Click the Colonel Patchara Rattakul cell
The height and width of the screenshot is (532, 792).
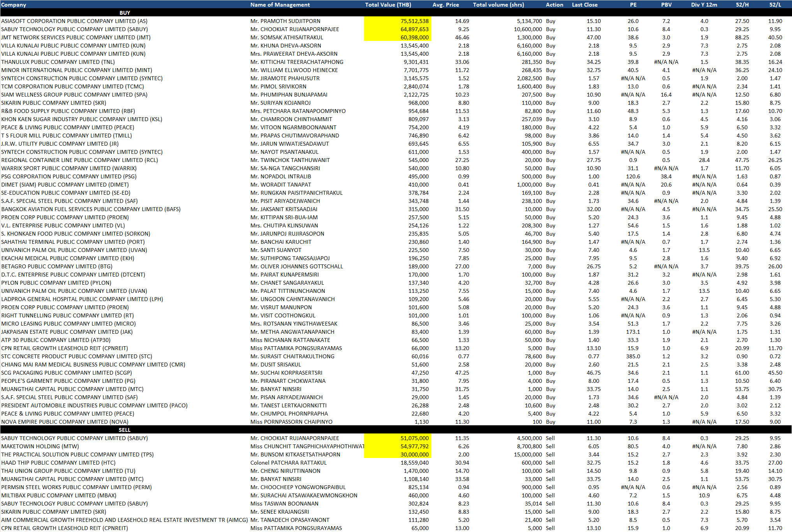[289, 463]
